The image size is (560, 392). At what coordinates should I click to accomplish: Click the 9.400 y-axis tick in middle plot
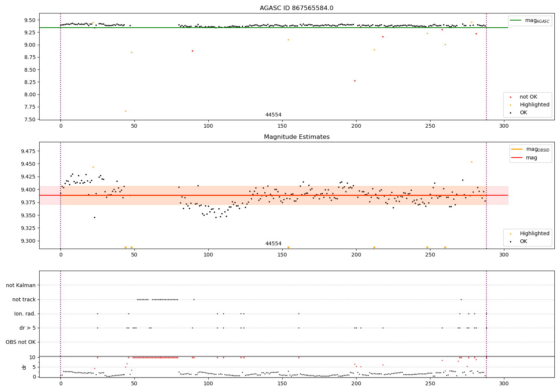pyautogui.click(x=29, y=190)
